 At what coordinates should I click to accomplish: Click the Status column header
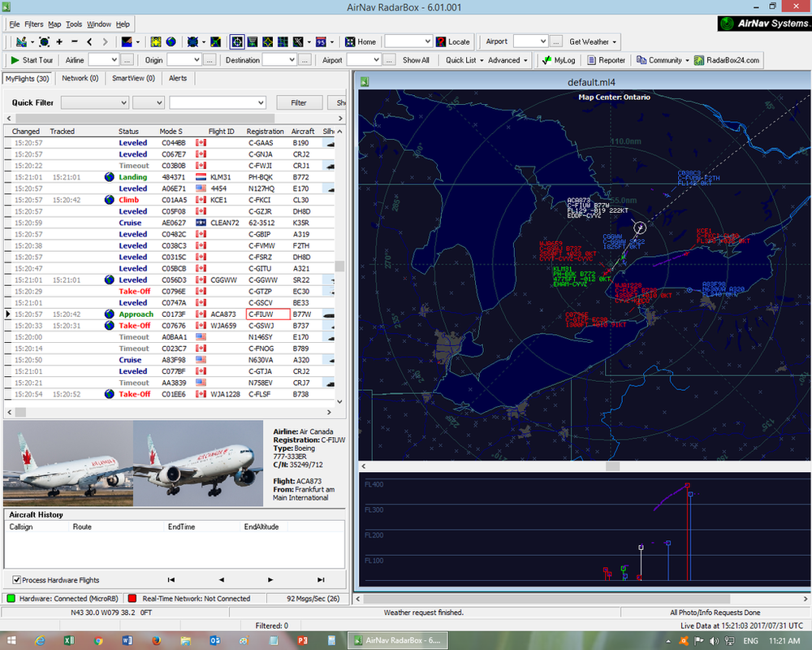tap(128, 132)
